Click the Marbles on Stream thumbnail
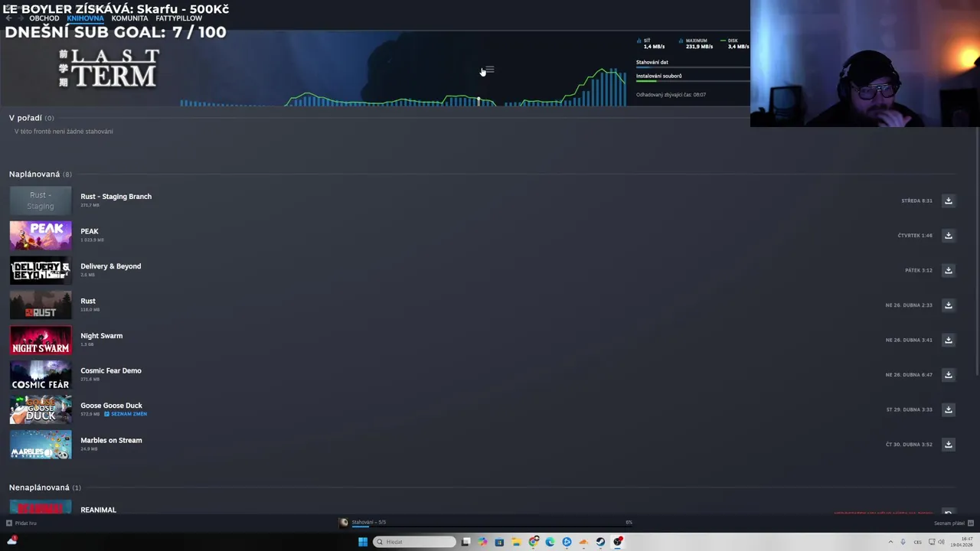The height and width of the screenshot is (551, 980). (x=41, y=444)
